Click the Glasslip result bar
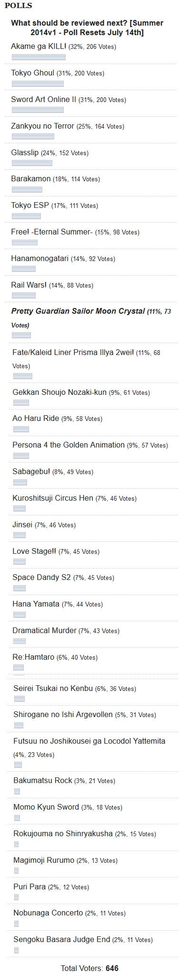Screen dimensions: 194x980 point(32,163)
